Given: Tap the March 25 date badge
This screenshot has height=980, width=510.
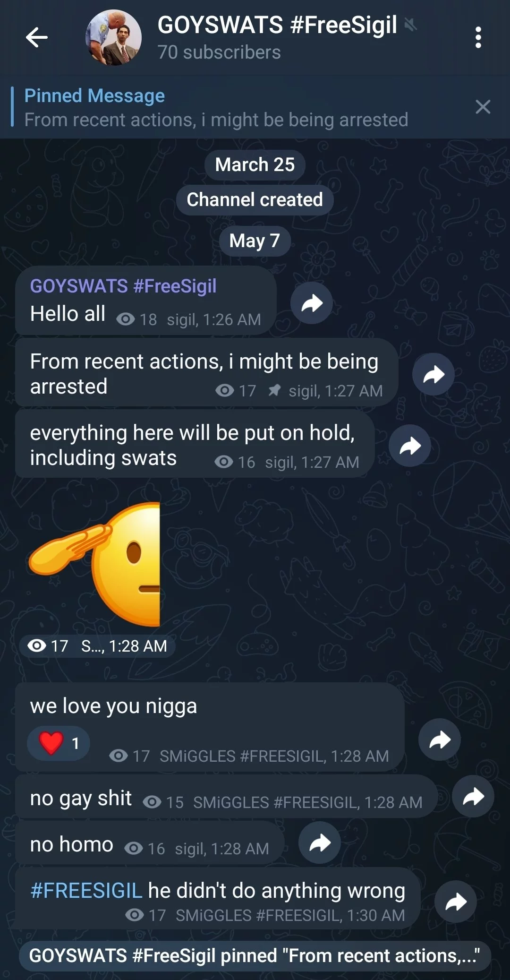Looking at the screenshot, I should click(255, 165).
